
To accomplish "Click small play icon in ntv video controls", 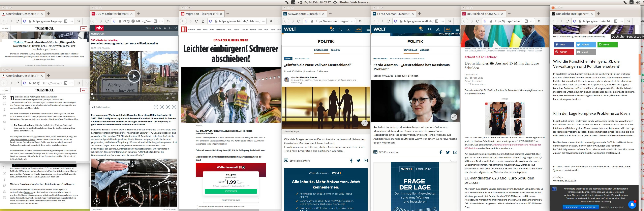I will (94, 98).
